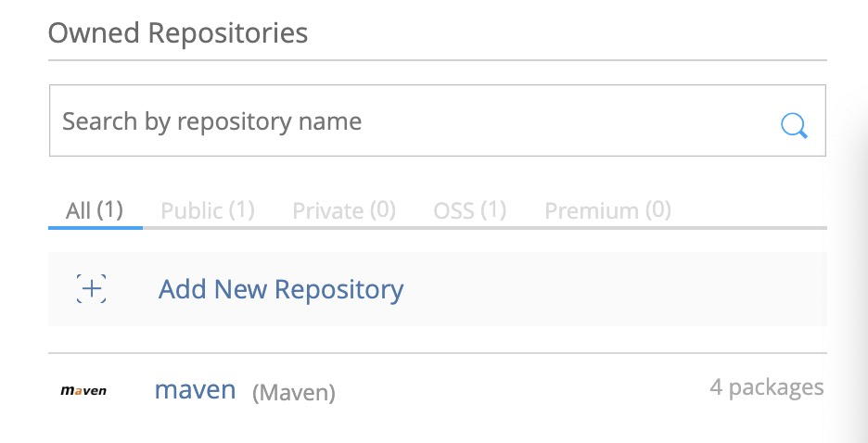Viewport: 868px width, 443px height.
Task: Switch to the Public (1) tab
Action: click(x=208, y=210)
